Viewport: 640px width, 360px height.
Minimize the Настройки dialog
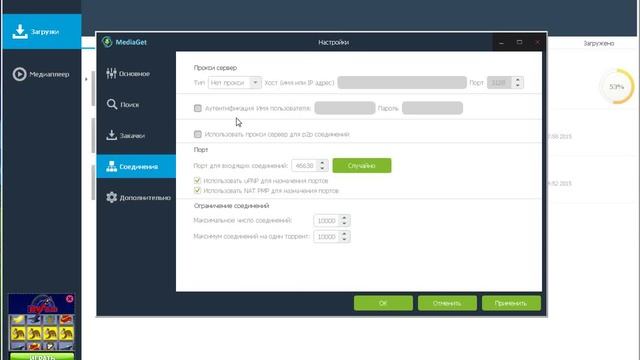502,42
